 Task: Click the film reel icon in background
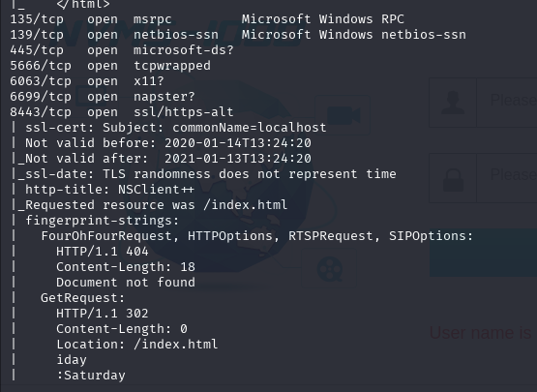tap(330, 269)
